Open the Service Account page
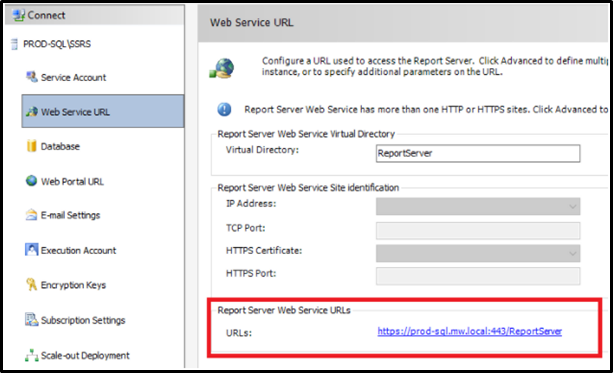Image resolution: width=613 pixels, height=373 pixels. point(73,77)
